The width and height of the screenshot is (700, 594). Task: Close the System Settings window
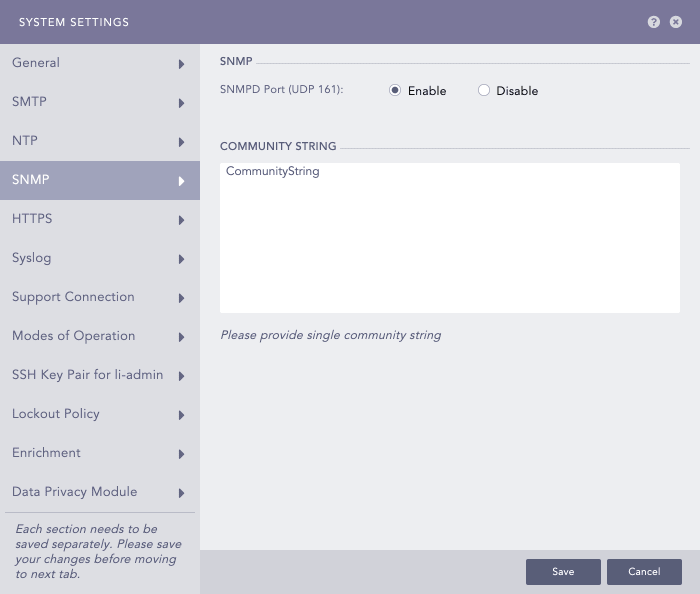675,22
